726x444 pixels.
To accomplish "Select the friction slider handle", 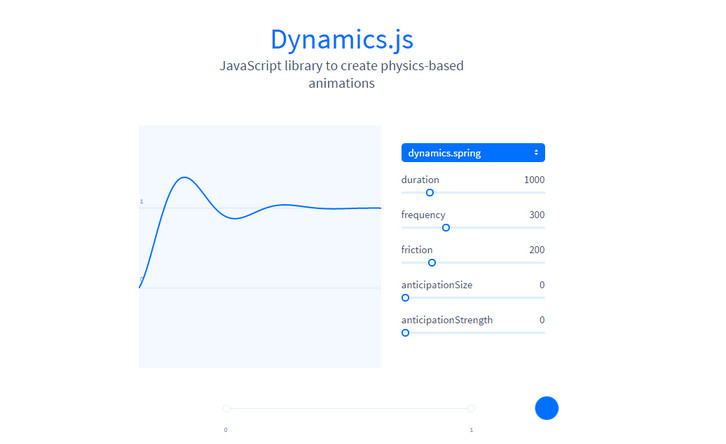I will click(x=432, y=263).
